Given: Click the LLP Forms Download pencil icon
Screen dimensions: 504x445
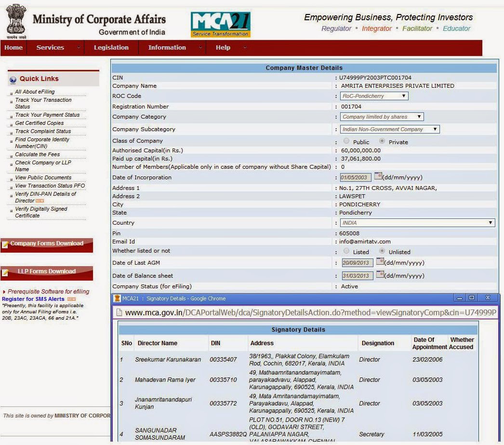Looking at the screenshot, I should (x=5, y=273).
